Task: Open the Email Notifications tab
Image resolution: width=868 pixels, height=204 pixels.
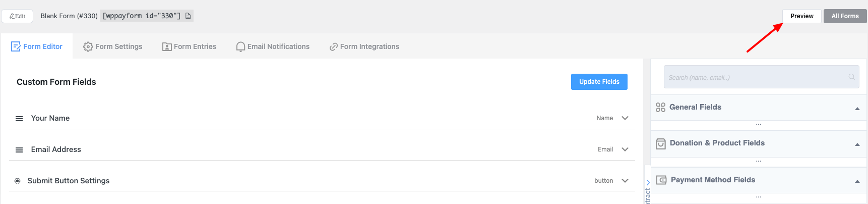Action: point(273,46)
